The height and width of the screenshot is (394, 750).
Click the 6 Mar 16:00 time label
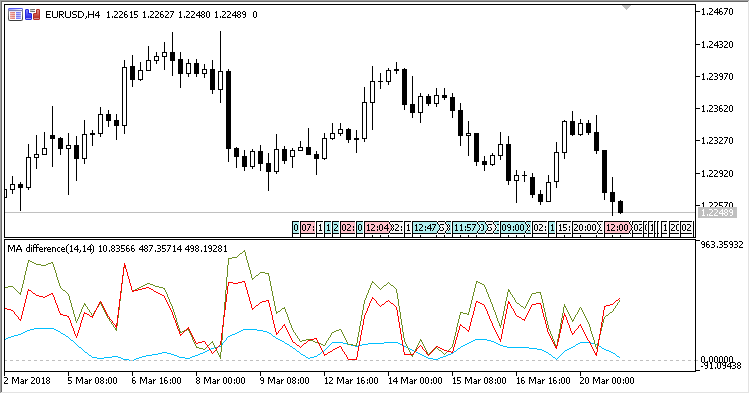tap(156, 381)
